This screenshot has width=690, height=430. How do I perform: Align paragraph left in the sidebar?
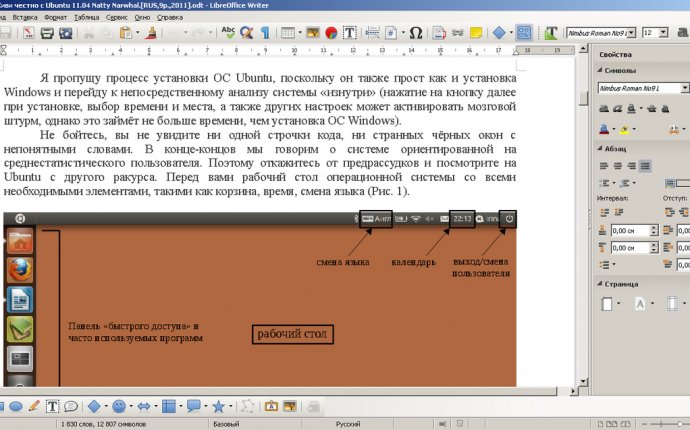pyautogui.click(x=604, y=166)
